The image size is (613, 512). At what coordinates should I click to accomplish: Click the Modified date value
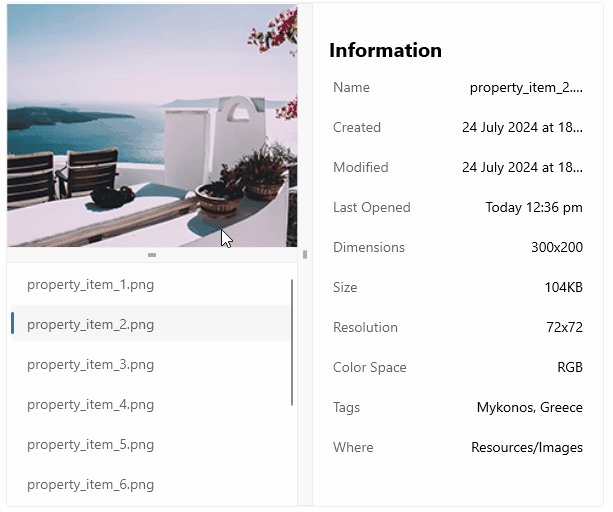[x=522, y=168]
